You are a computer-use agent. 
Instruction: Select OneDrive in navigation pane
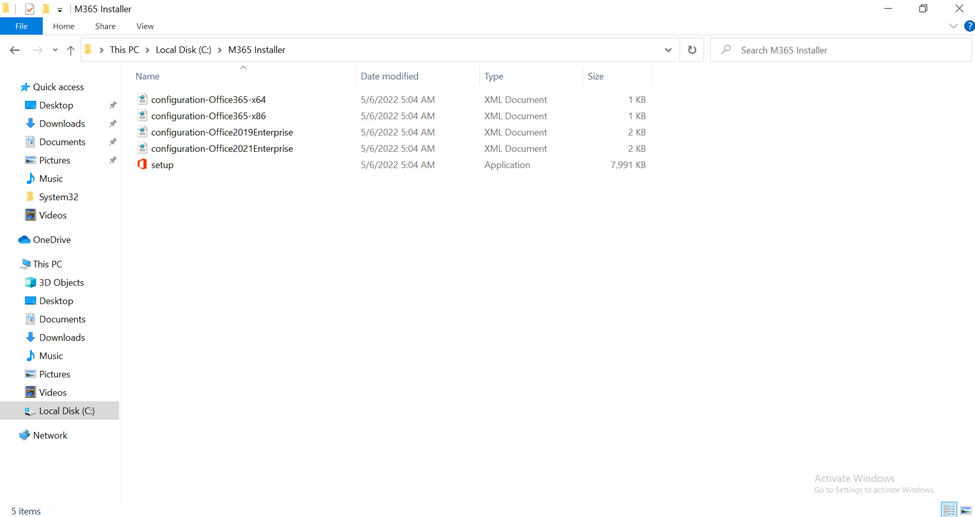[x=52, y=240]
